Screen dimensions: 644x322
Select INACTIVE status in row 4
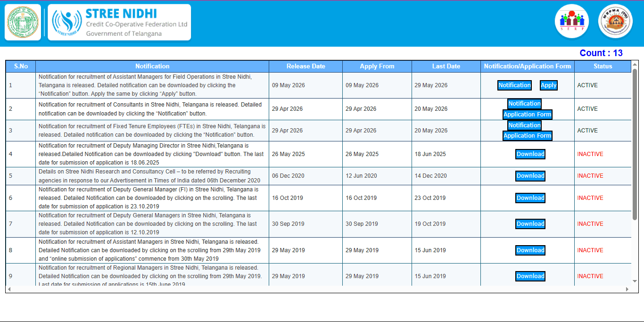tap(590, 154)
